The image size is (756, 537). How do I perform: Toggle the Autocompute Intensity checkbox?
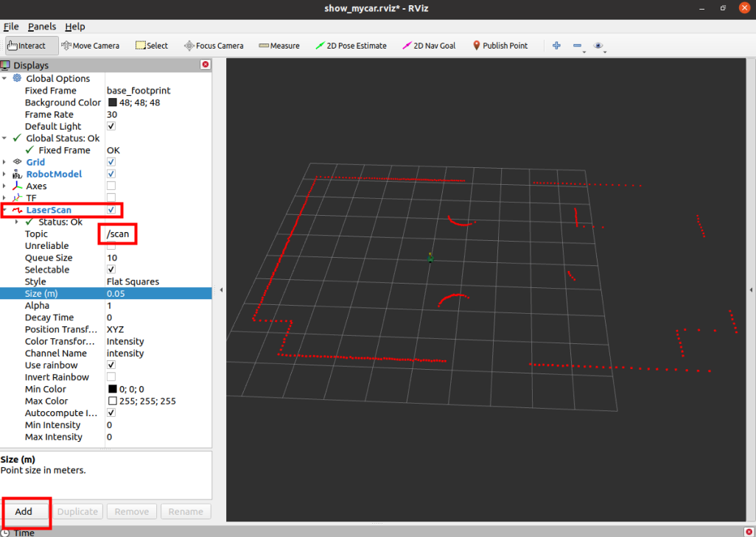(111, 413)
